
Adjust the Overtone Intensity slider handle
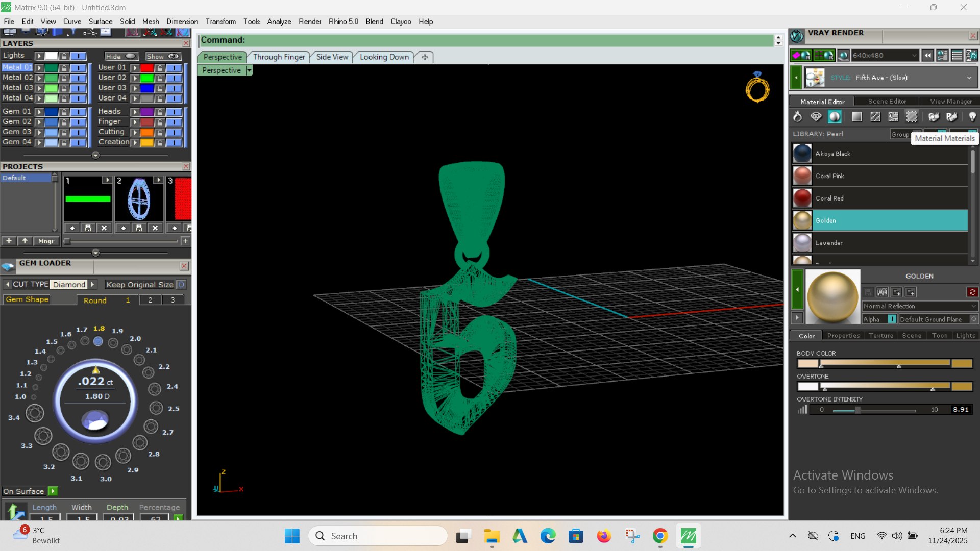pyautogui.click(x=857, y=410)
